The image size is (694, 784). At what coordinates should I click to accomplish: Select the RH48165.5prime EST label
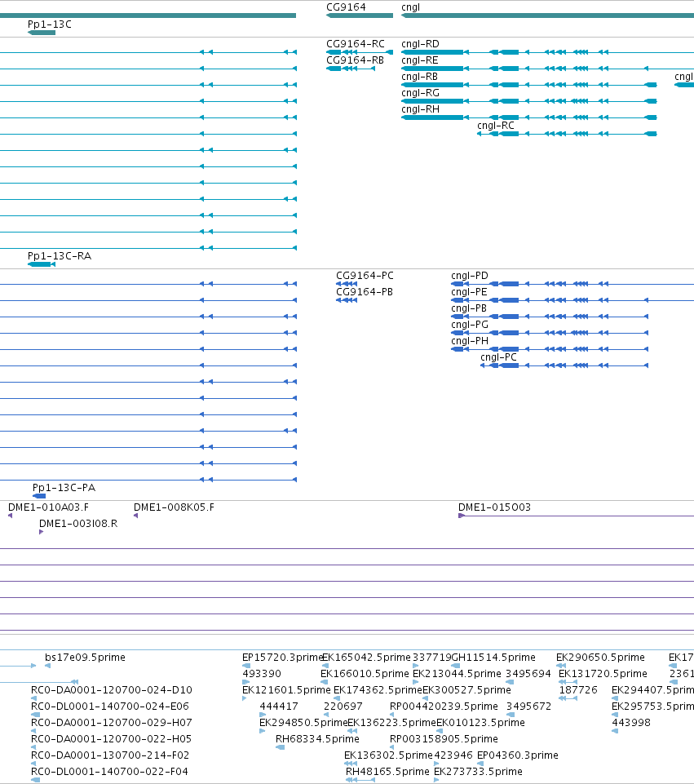[387, 772]
